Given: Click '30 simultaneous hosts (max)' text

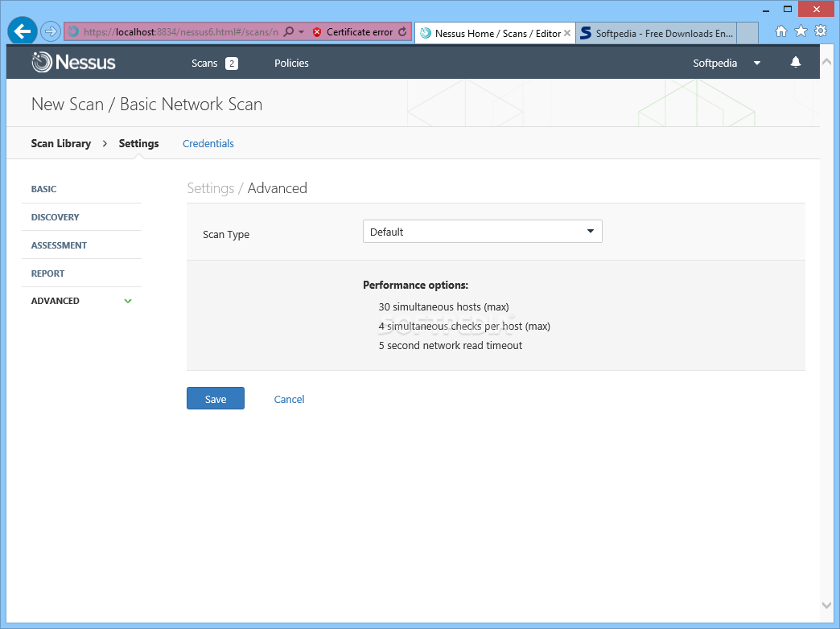Looking at the screenshot, I should 443,307.
